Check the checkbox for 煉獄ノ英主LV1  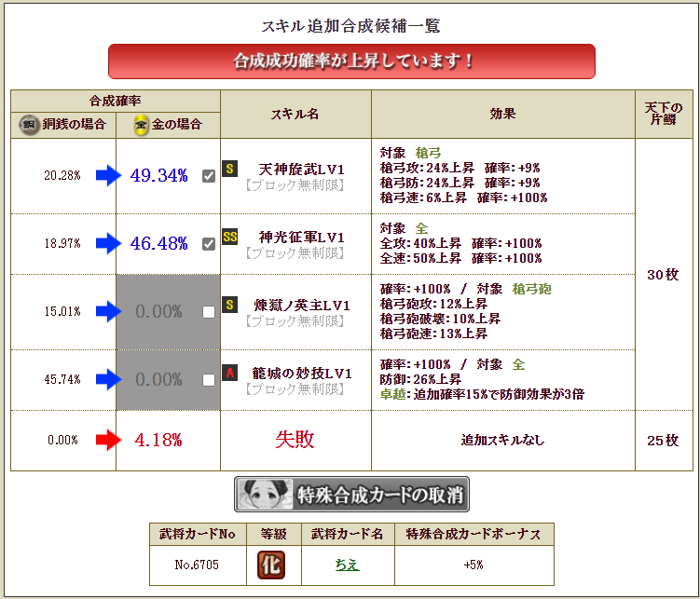209,312
